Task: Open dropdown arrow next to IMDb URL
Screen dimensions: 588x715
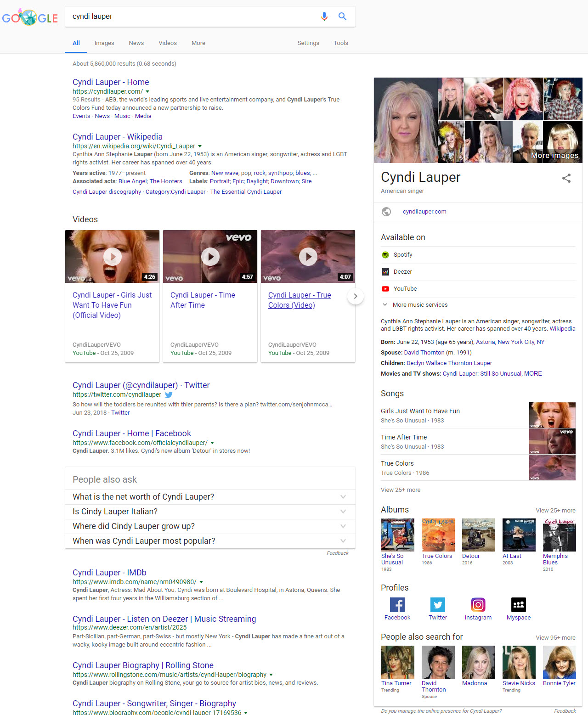Action: [201, 582]
